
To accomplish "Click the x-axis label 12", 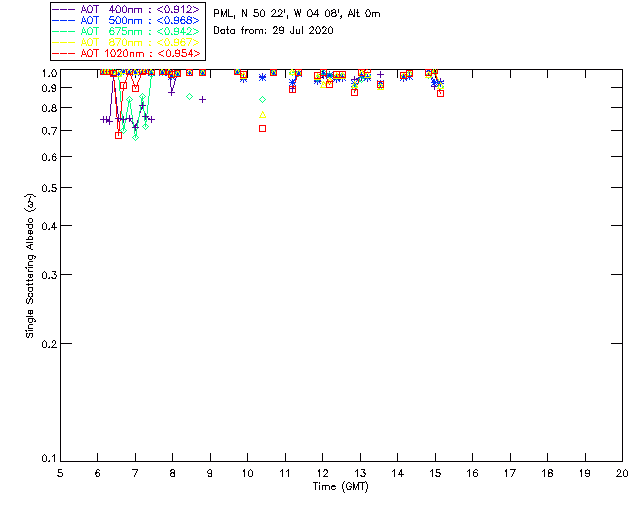I will pyautogui.click(x=322, y=473).
